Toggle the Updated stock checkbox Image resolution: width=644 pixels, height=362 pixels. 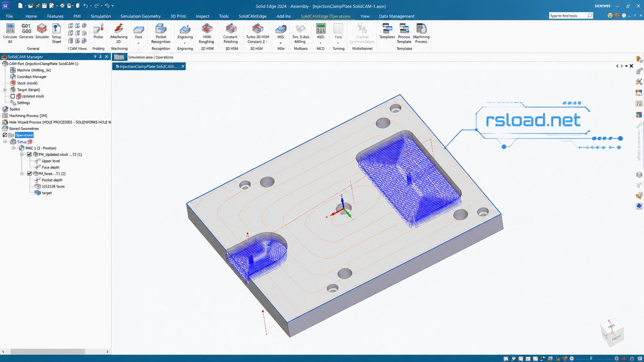click(x=13, y=96)
